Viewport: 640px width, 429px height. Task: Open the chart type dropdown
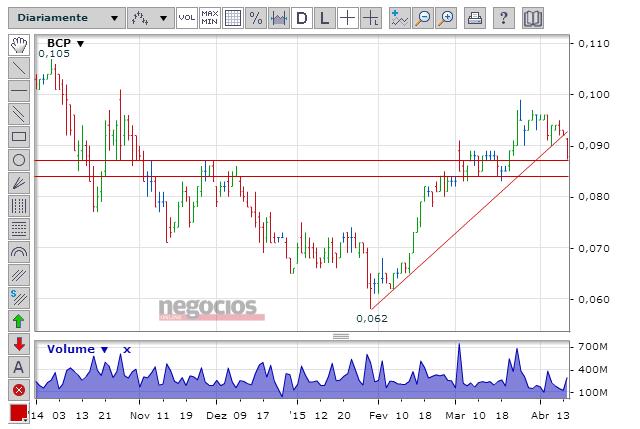[x=151, y=18]
